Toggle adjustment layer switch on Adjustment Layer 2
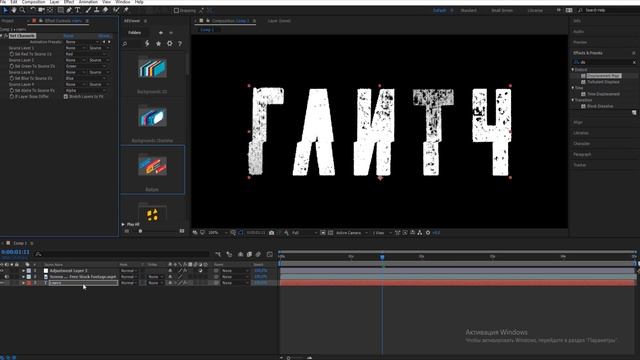640x360 pixels. (x=200, y=271)
